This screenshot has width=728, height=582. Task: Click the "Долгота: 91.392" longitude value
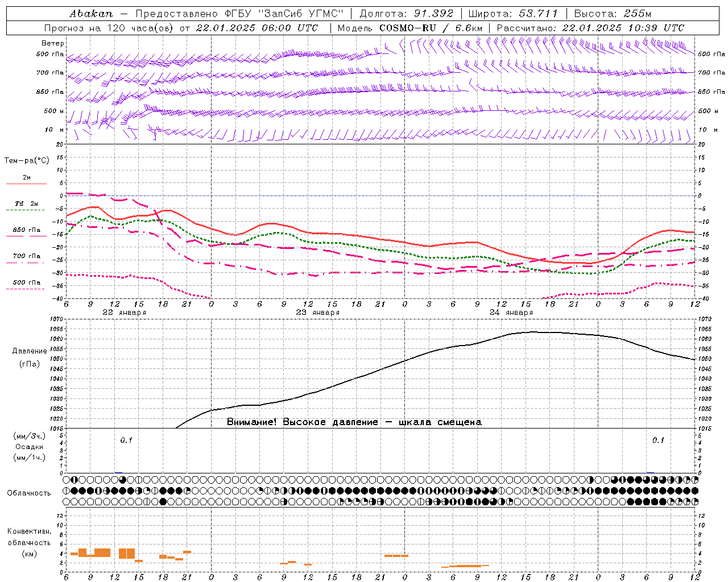click(406, 14)
